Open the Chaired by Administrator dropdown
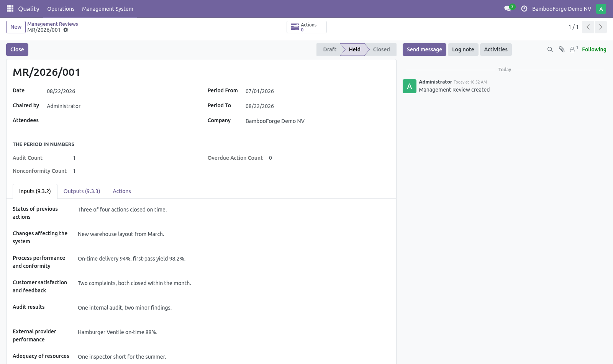Image resolution: width=613 pixels, height=364 pixels. click(121, 106)
